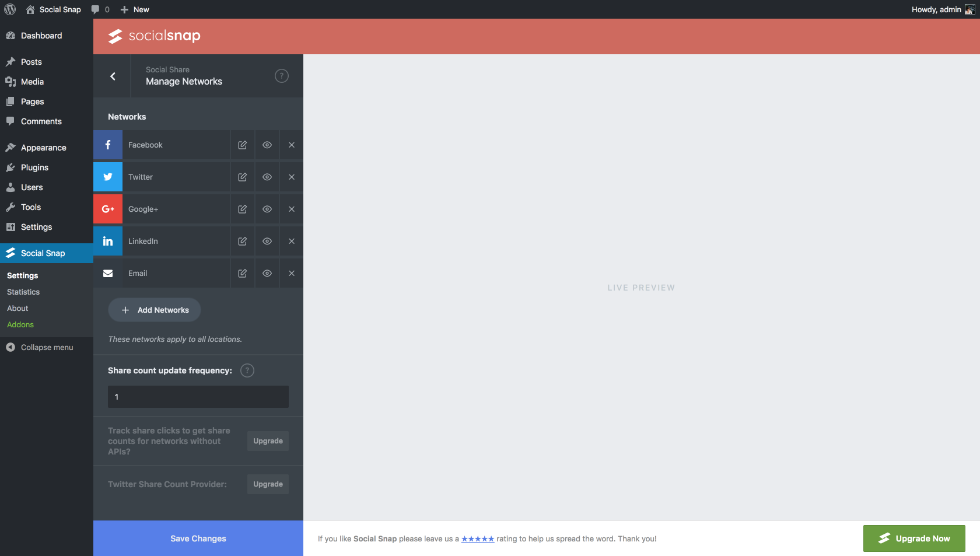Open the Statistics submenu item
The width and height of the screenshot is (980, 556).
(23, 292)
